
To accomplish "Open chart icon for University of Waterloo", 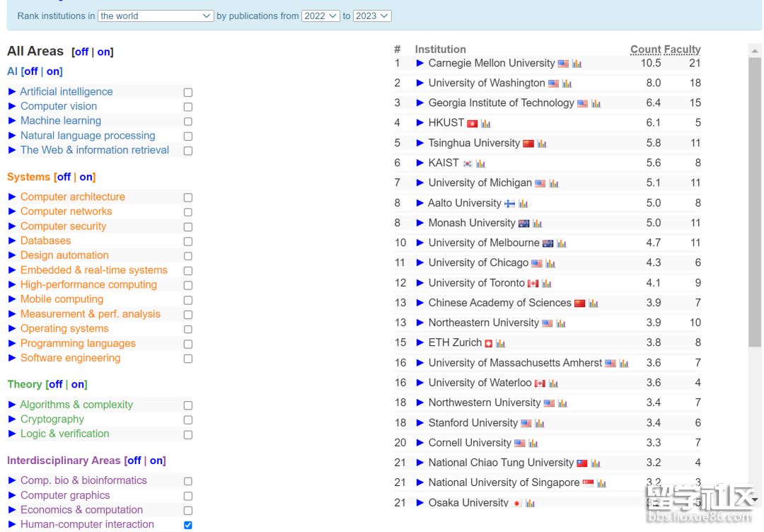I will 553,383.
